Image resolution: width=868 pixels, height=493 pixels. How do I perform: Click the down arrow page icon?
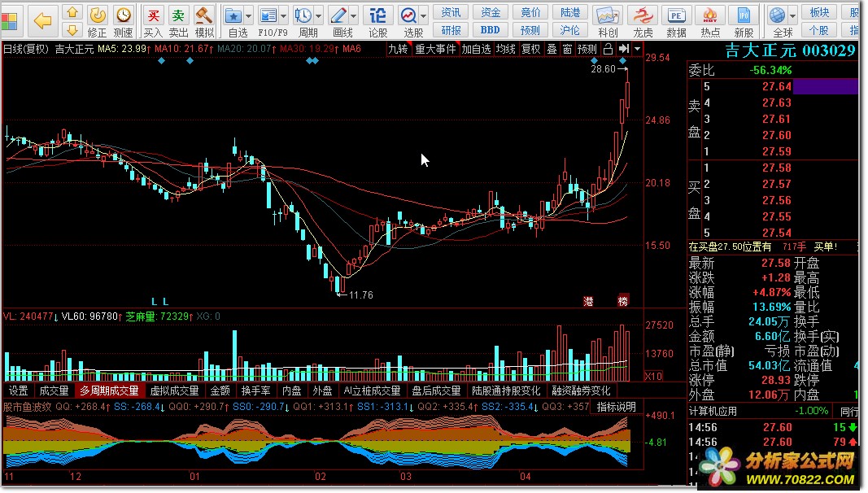72,29
